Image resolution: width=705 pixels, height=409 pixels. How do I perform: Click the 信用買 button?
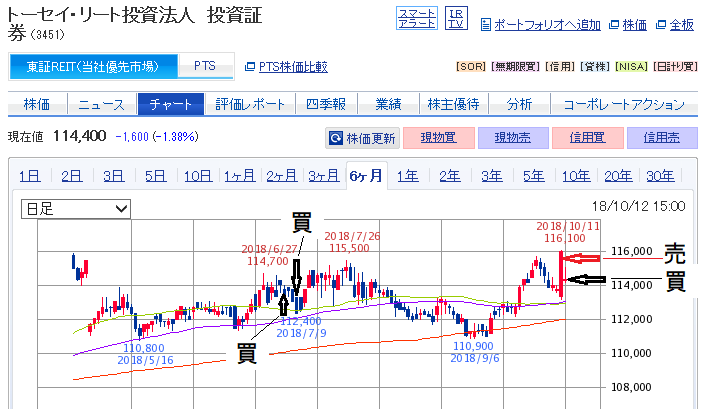(588, 138)
